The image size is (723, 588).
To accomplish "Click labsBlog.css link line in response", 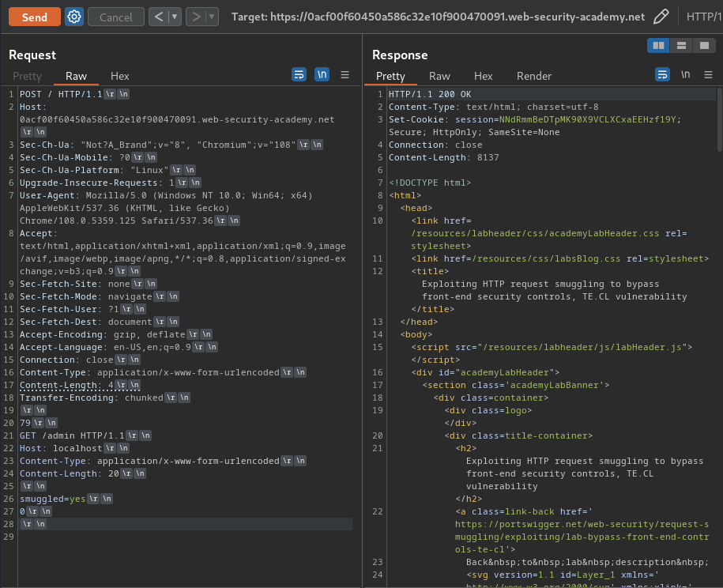I will pos(559,258).
